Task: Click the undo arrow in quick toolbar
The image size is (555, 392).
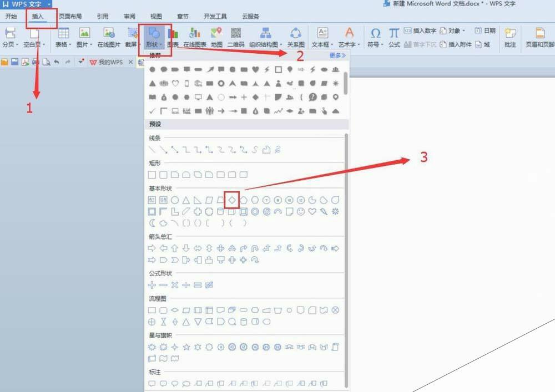Action: [x=56, y=62]
